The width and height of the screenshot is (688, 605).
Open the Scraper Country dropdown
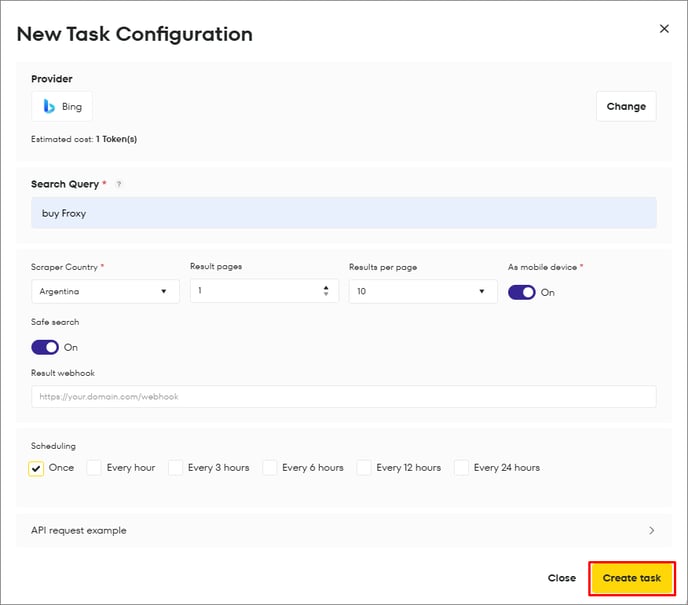click(105, 291)
